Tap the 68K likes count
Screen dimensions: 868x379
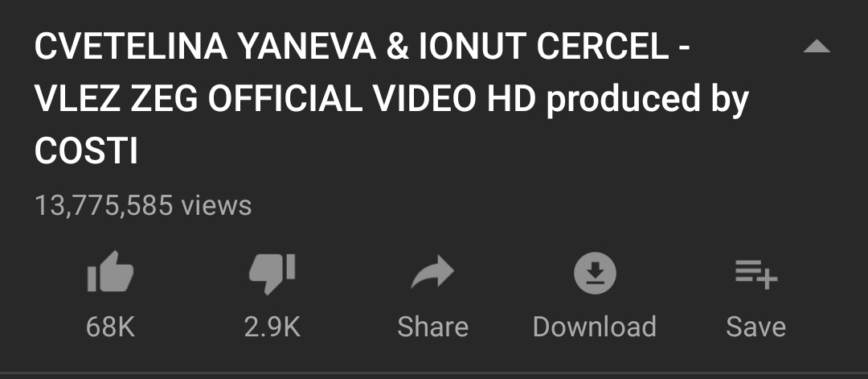click(110, 327)
